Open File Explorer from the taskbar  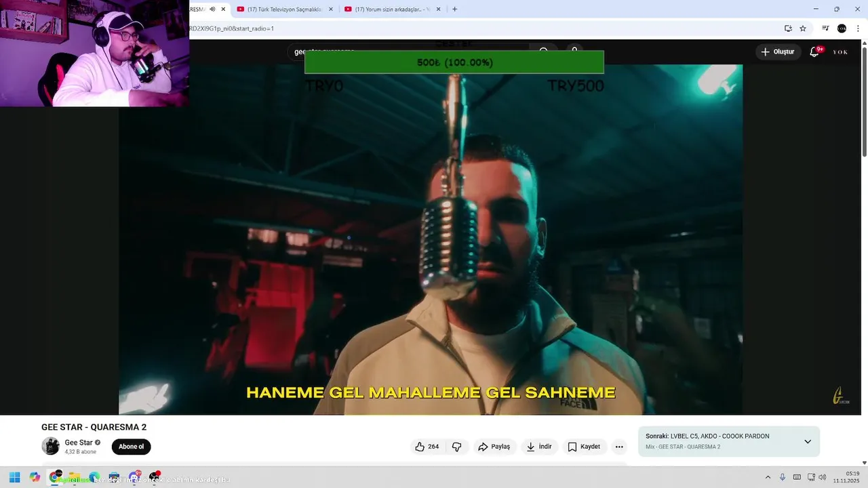(75, 477)
